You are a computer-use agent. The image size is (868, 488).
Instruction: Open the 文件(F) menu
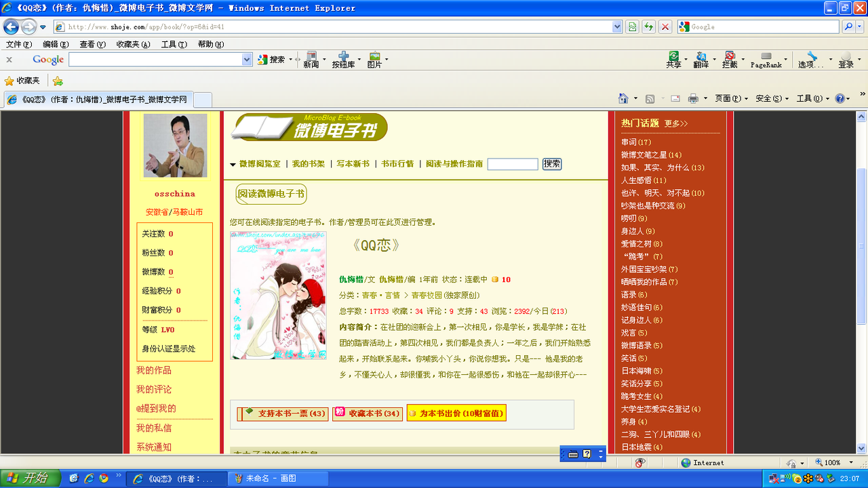pos(18,44)
